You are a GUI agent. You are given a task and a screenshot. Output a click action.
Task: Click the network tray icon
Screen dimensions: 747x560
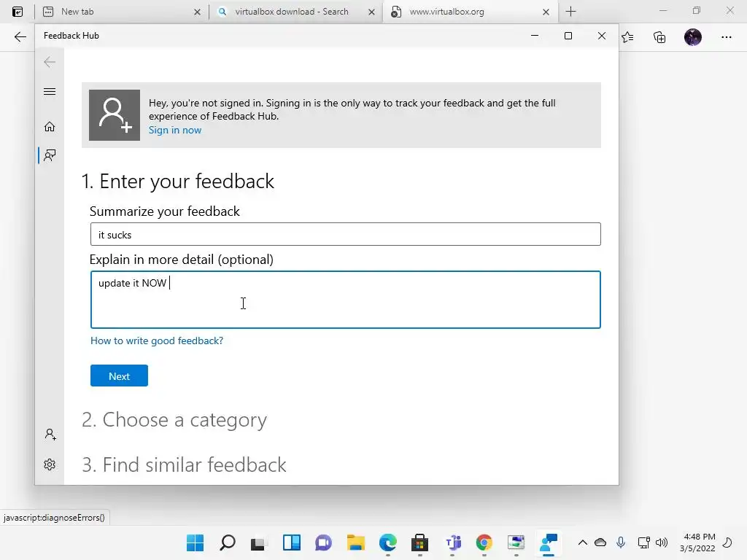point(643,542)
